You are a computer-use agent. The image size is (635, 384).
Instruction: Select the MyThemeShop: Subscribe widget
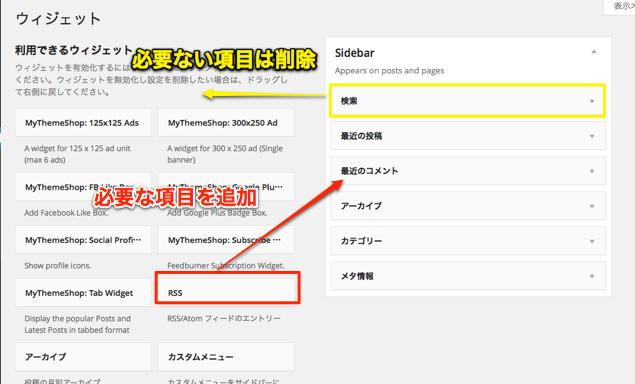coord(226,240)
